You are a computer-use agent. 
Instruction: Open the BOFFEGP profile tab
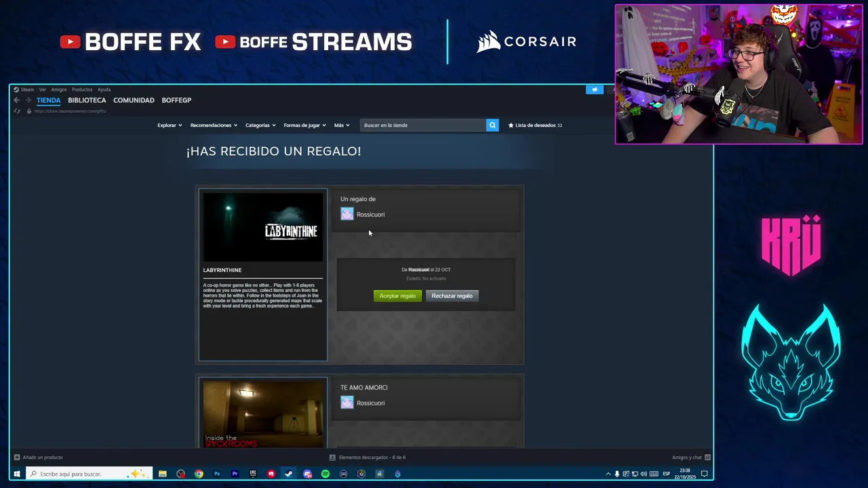pos(176,100)
